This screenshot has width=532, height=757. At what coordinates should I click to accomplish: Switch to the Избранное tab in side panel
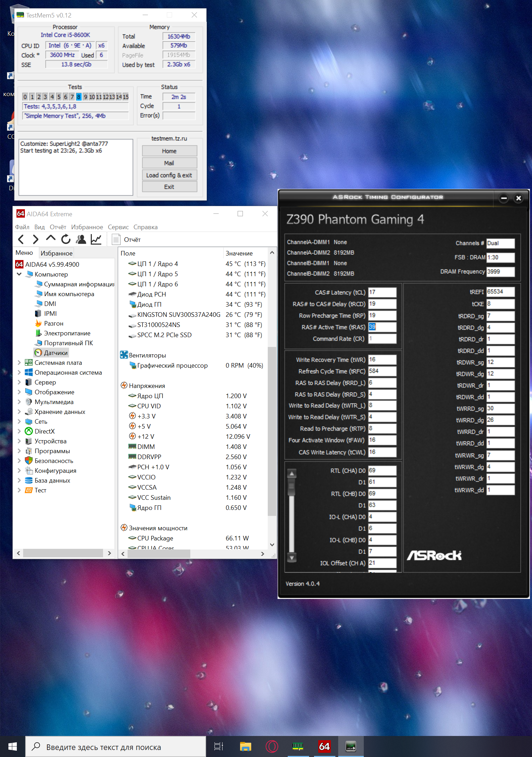coord(56,253)
